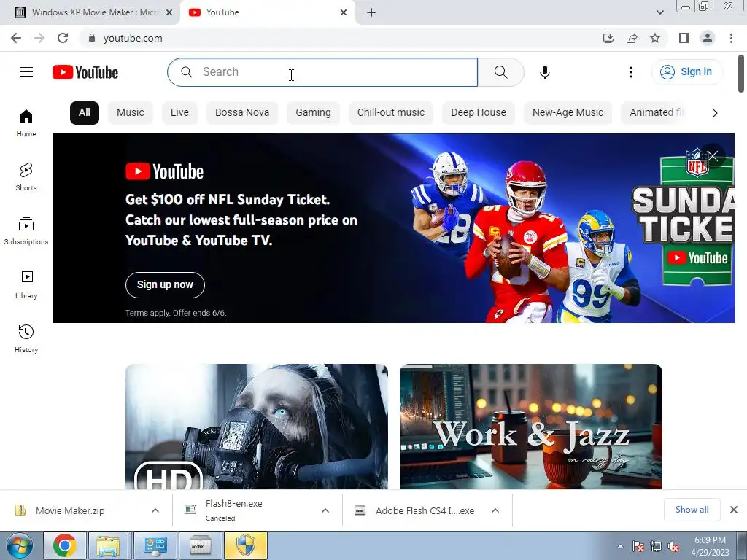This screenshot has height=560, width=747.
Task: Expand options for Flash8-en.exe download
Action: pos(325,510)
